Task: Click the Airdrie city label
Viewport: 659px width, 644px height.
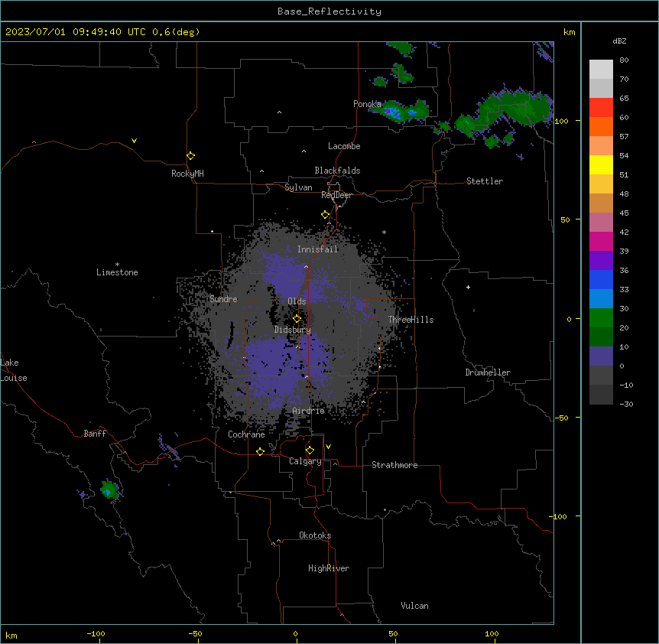Action: pos(308,411)
